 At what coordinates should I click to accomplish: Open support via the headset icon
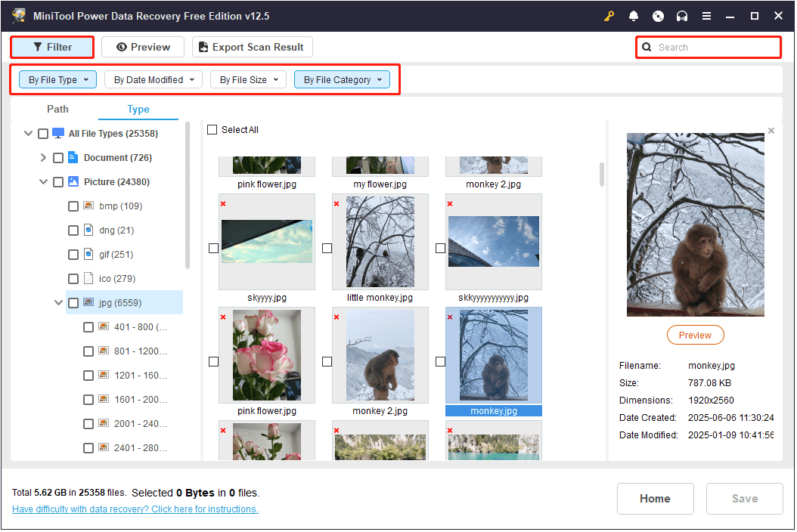(x=682, y=15)
